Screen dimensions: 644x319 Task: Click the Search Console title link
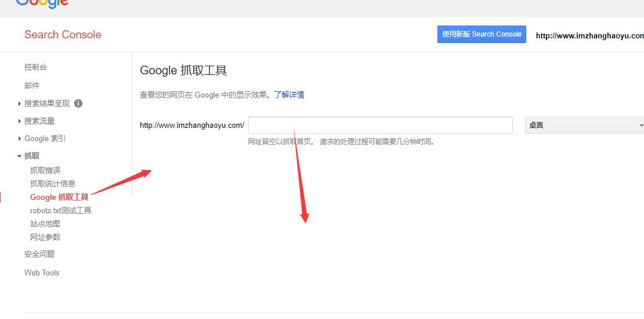(63, 34)
